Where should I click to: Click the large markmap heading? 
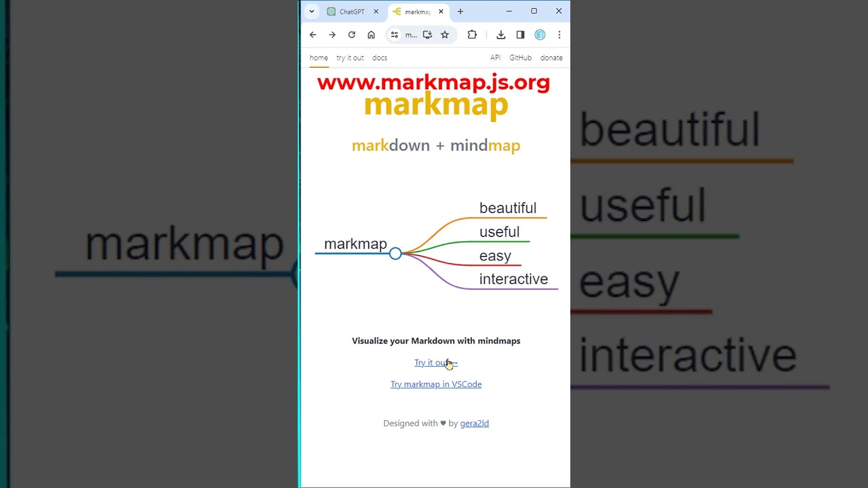[x=436, y=105]
